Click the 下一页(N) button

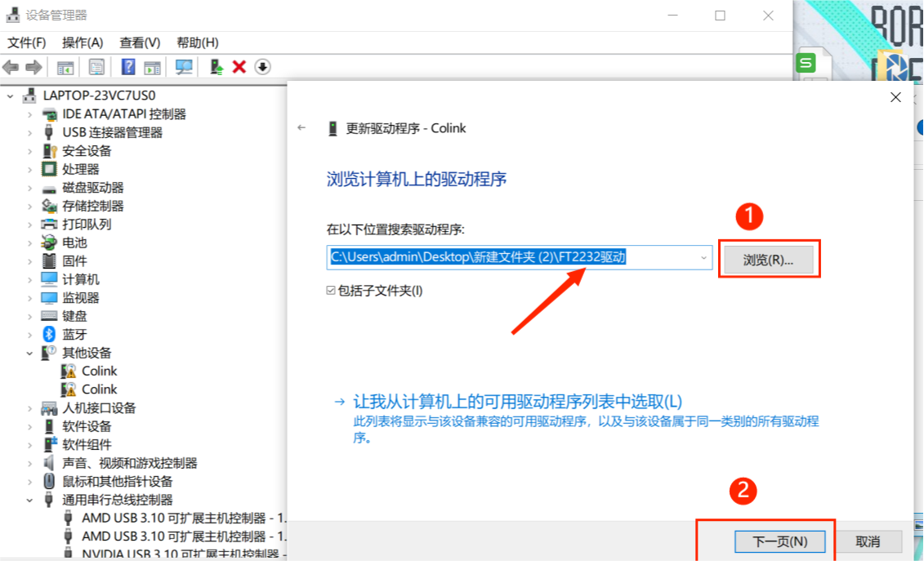[x=780, y=541]
